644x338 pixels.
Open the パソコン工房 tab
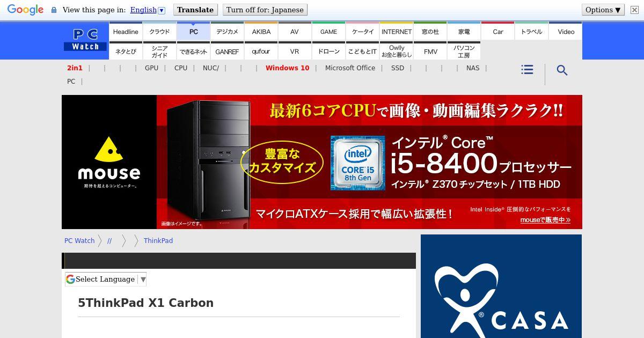[464, 51]
